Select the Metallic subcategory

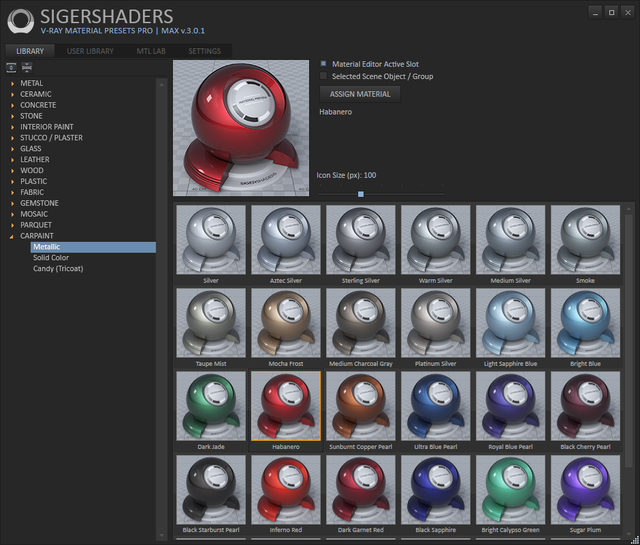point(93,247)
